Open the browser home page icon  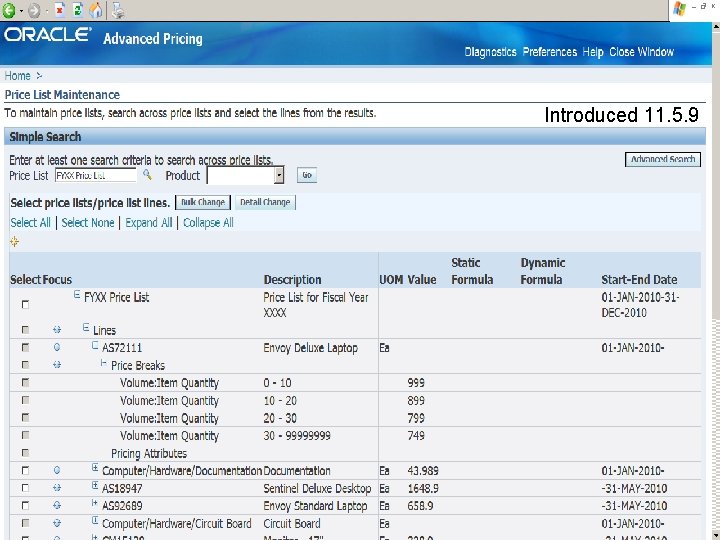tap(96, 10)
